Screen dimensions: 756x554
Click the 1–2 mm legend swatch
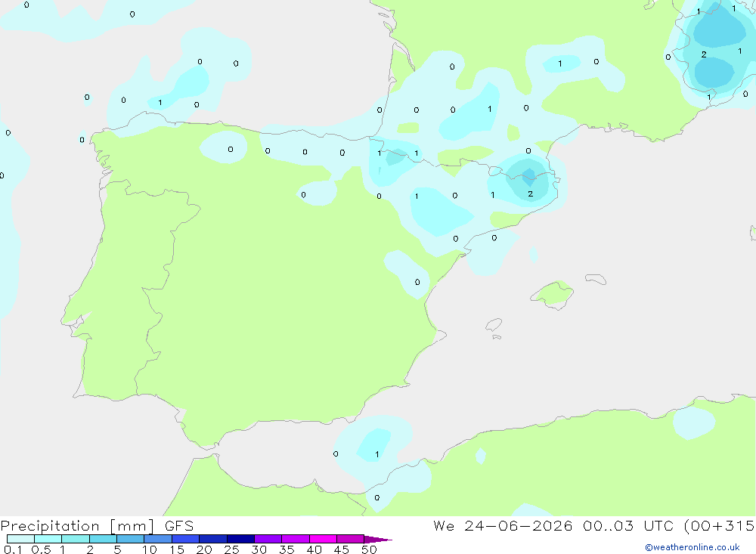[75, 539]
